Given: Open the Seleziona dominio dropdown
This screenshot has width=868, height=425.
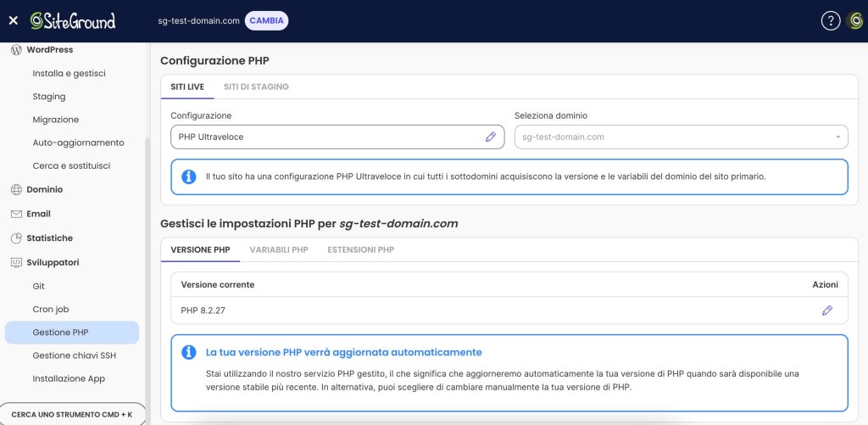Looking at the screenshot, I should click(x=681, y=137).
